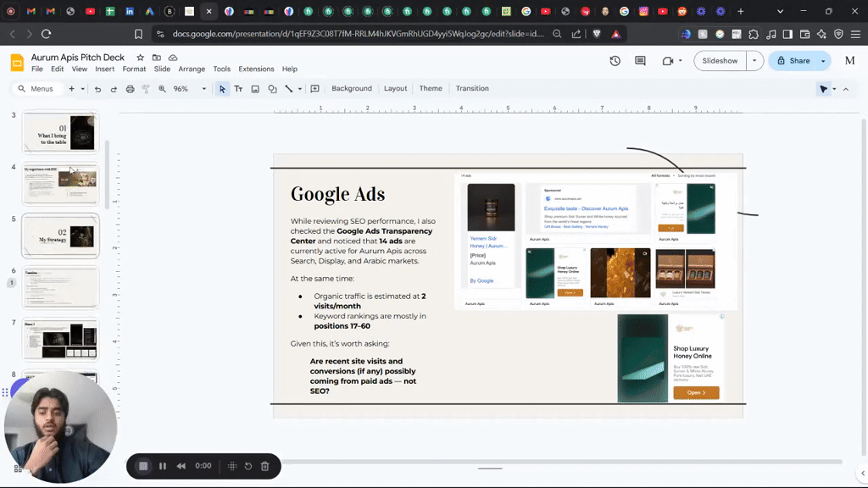Expand the Share options dropdown
This screenshot has width=868, height=488.
click(823, 61)
